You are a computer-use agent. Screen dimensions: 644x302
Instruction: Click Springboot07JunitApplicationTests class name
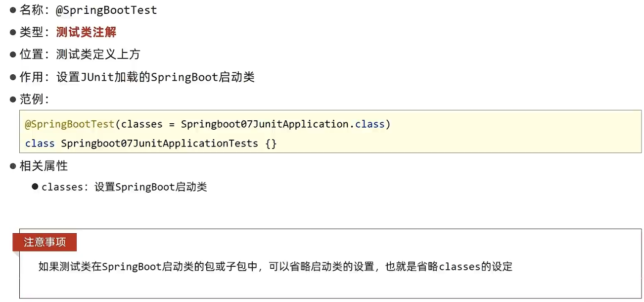coord(159,144)
